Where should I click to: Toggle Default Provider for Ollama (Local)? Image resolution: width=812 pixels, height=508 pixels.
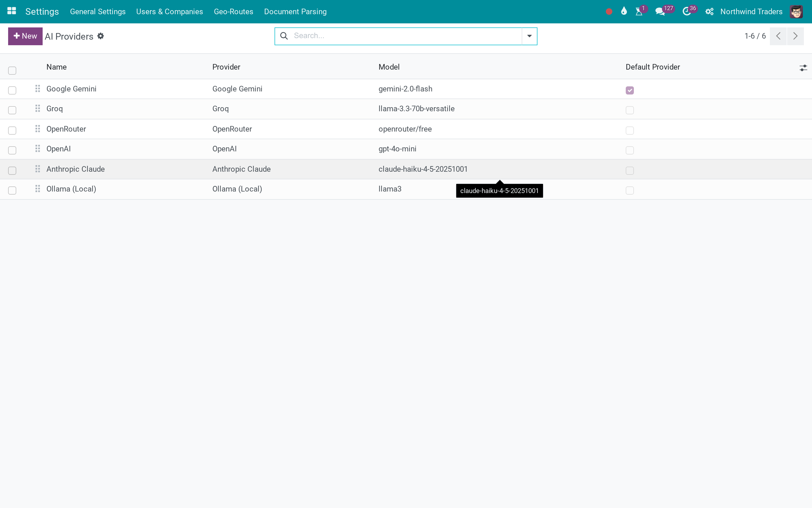(630, 190)
